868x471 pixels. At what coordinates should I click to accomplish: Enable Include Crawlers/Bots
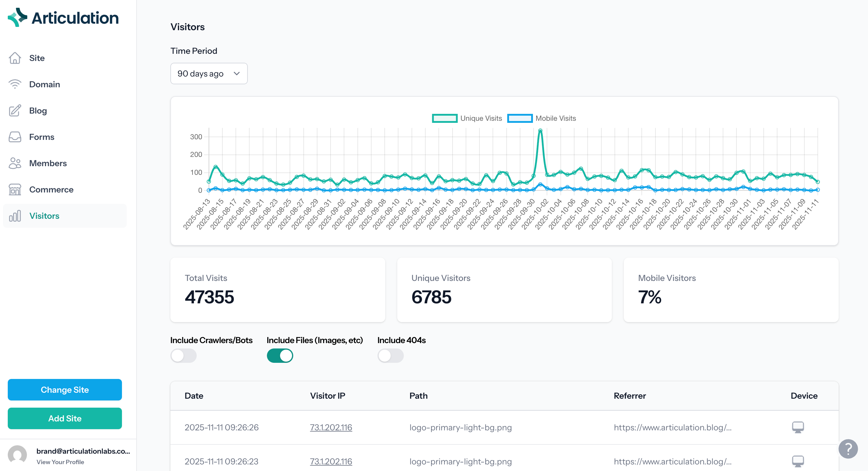point(184,356)
